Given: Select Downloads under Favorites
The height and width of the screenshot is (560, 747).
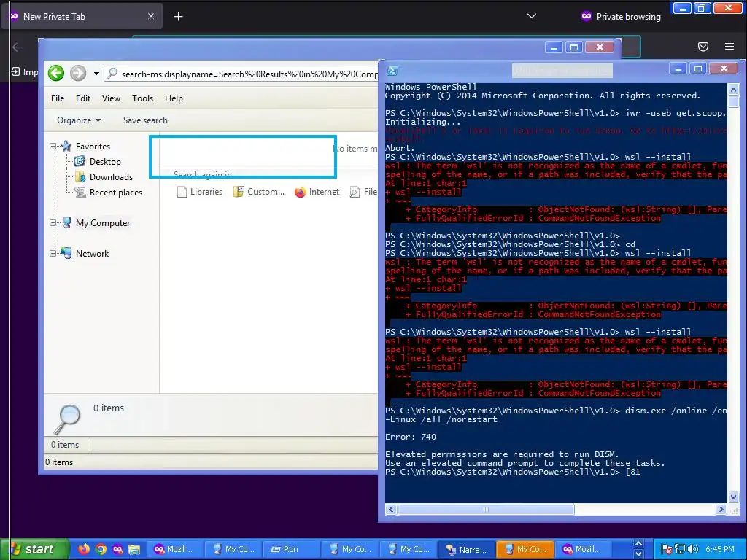Looking at the screenshot, I should tap(111, 176).
